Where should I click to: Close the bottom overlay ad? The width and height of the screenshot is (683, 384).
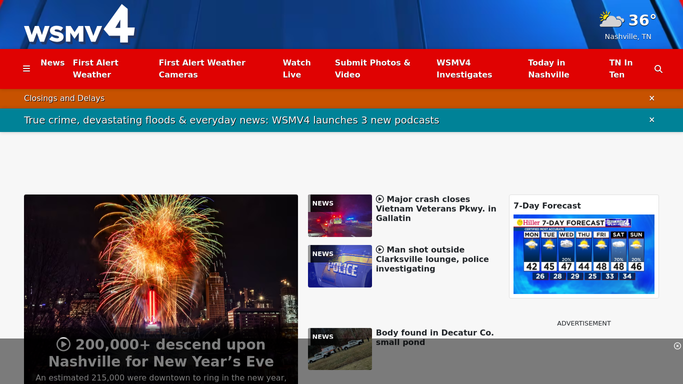(x=677, y=346)
